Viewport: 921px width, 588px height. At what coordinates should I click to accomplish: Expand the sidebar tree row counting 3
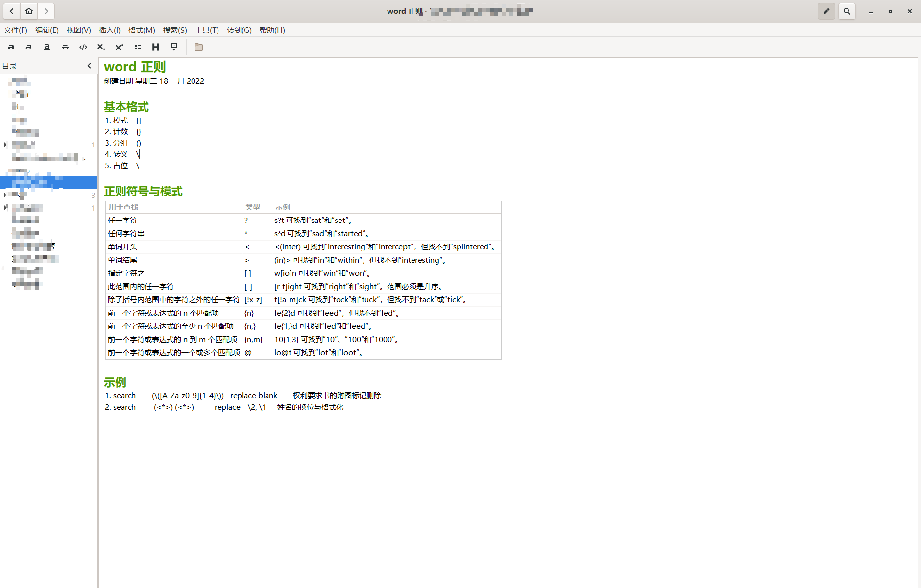5,195
